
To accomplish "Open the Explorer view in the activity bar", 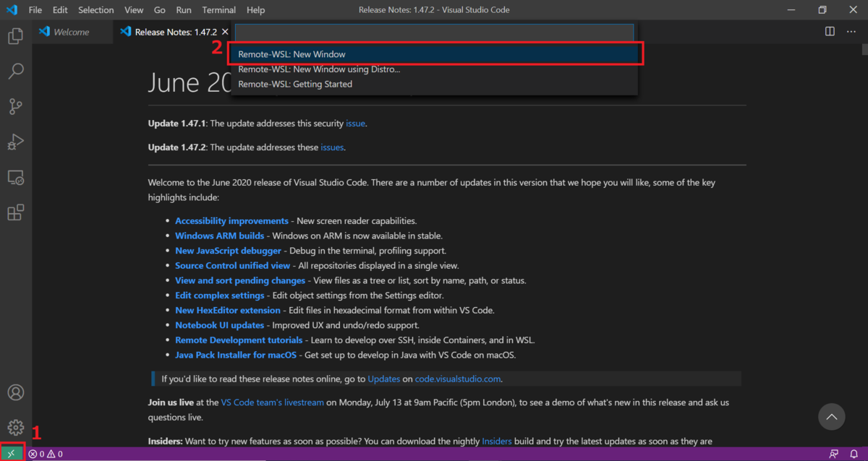I will coord(15,35).
